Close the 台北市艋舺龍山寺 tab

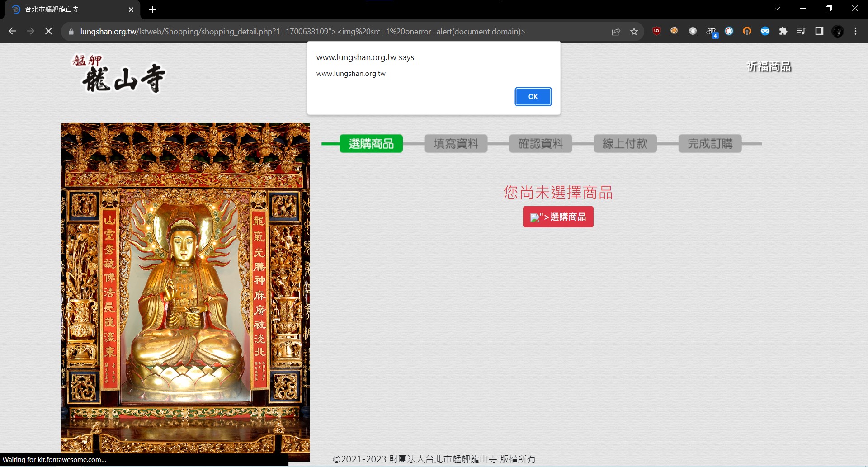coord(131,9)
